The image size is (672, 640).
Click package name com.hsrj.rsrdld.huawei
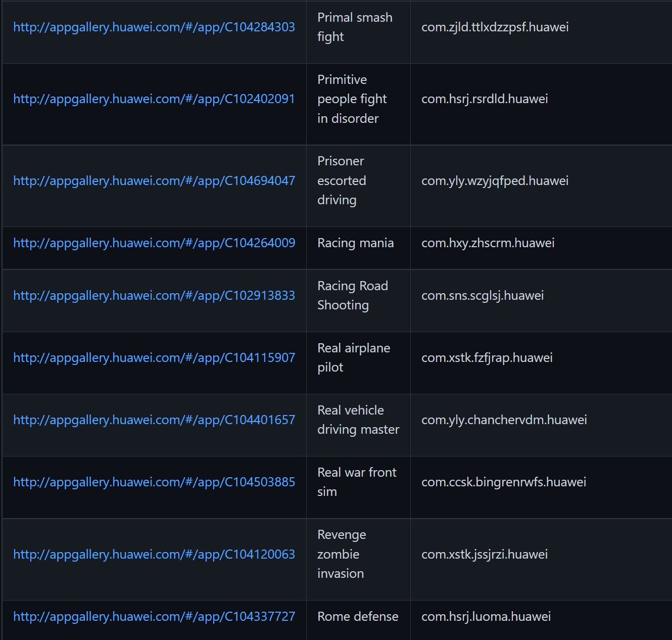coord(485,99)
